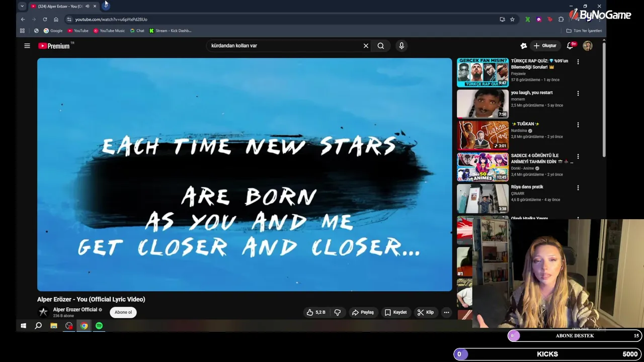
Task: View site information icon in the address bar
Action: 69,19
